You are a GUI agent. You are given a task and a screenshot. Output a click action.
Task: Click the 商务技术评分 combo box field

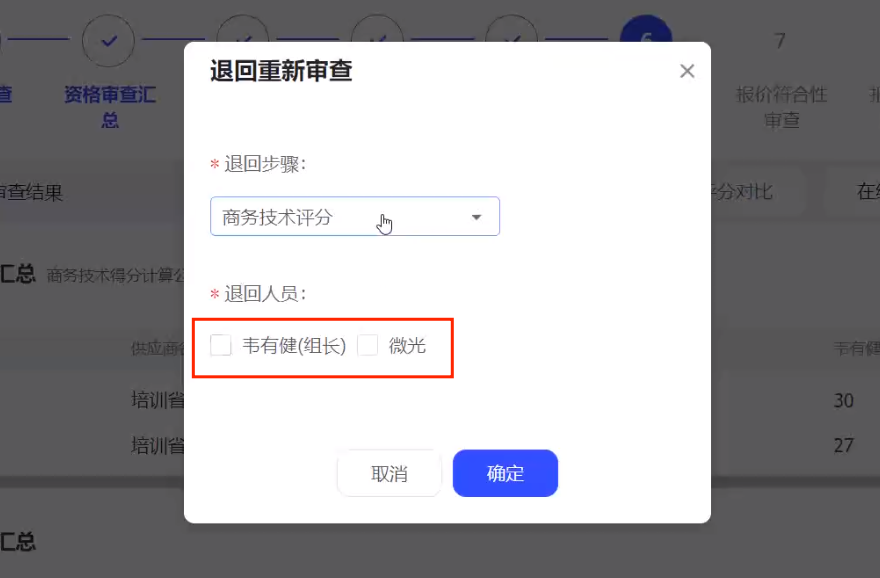coord(355,217)
